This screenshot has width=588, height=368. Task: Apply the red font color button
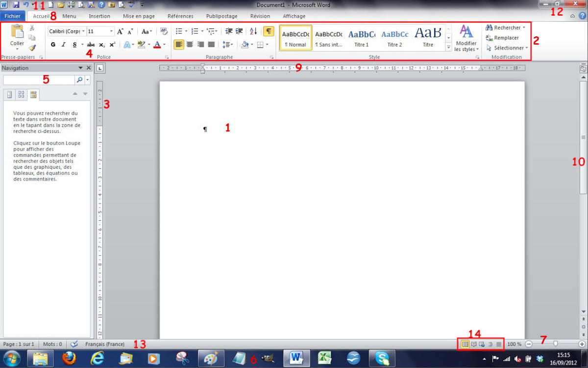(x=157, y=45)
